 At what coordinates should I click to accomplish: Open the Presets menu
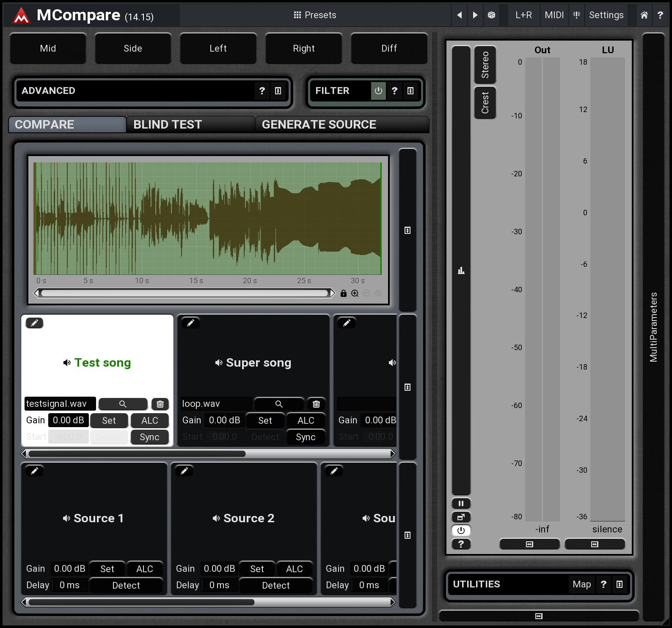pos(315,15)
